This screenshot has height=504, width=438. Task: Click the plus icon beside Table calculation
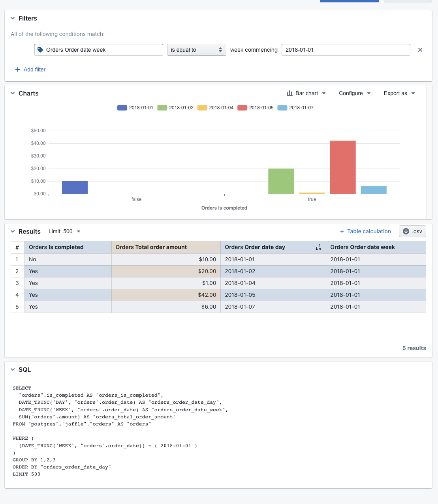[x=341, y=231]
